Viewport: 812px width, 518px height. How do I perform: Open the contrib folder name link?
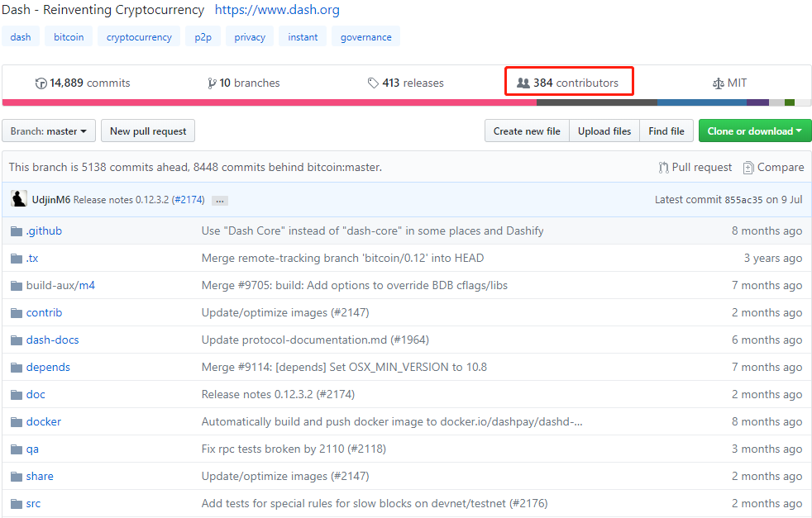click(44, 312)
